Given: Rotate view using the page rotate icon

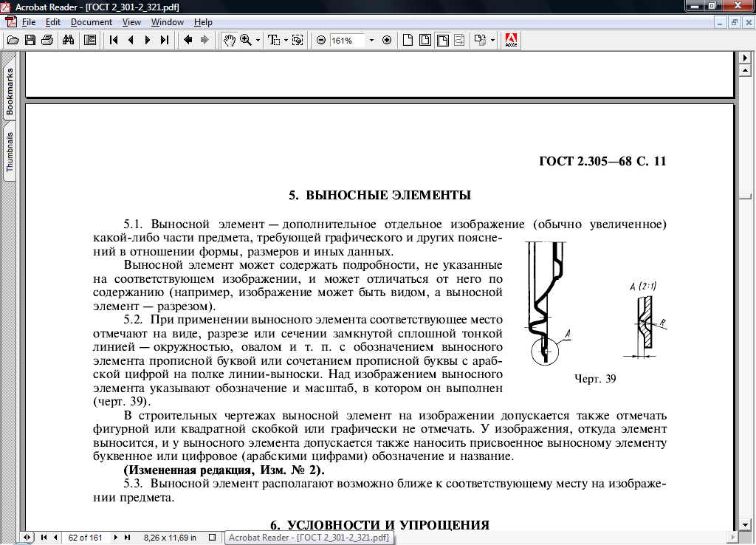Looking at the screenshot, I should [x=480, y=40].
